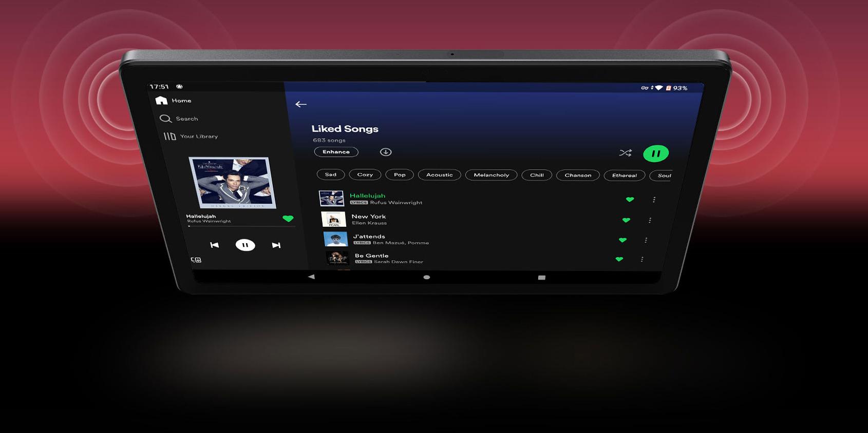Go to the previous track
The width and height of the screenshot is (868, 433).
pos(215,245)
